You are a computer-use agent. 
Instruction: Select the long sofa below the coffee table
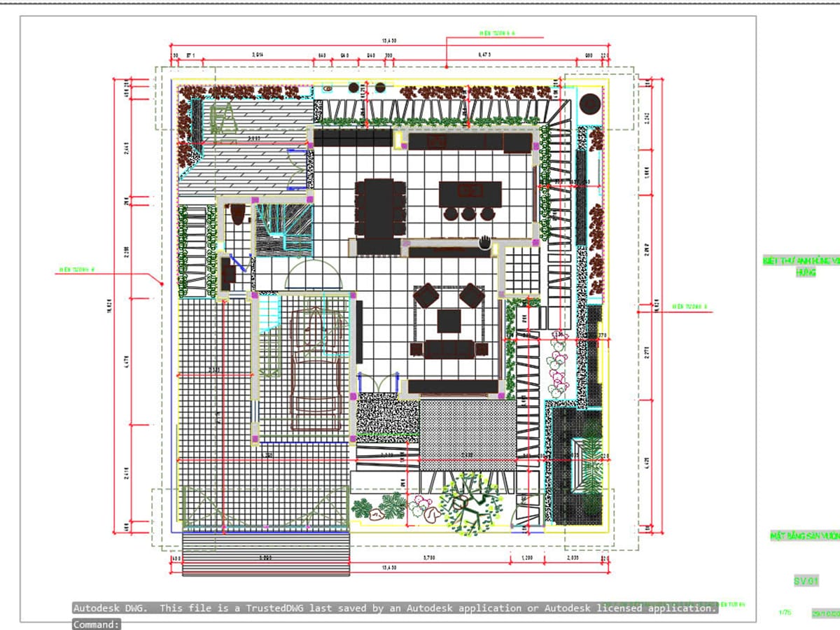(x=449, y=348)
